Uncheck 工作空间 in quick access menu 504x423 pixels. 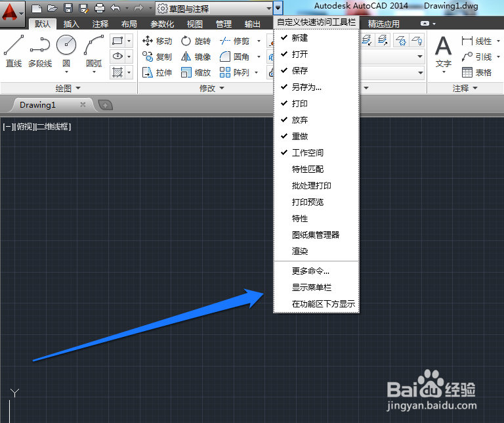(316, 153)
